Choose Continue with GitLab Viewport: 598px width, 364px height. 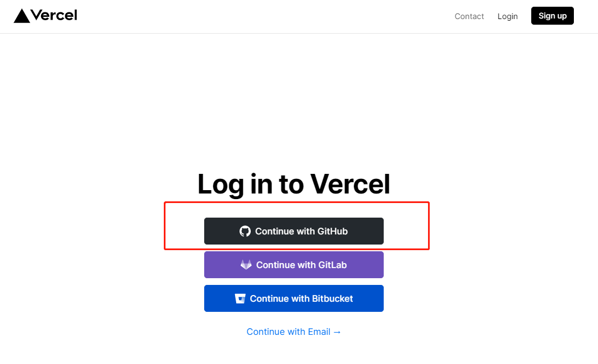(x=293, y=265)
